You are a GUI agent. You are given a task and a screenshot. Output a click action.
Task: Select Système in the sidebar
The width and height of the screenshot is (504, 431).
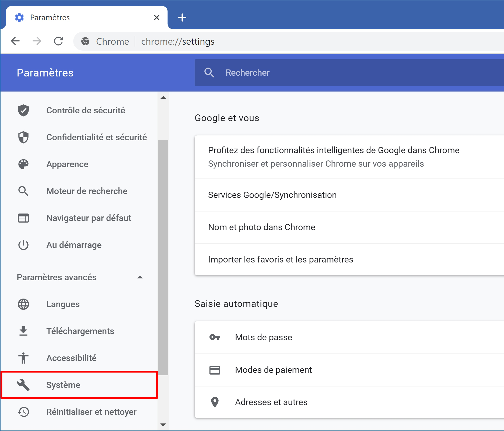[79, 385]
